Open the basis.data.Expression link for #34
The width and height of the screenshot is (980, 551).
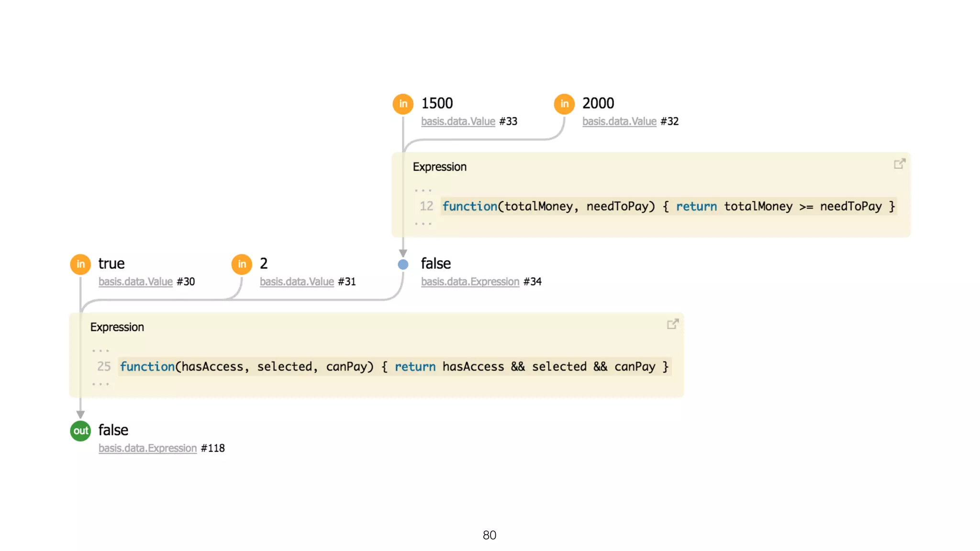tap(470, 282)
